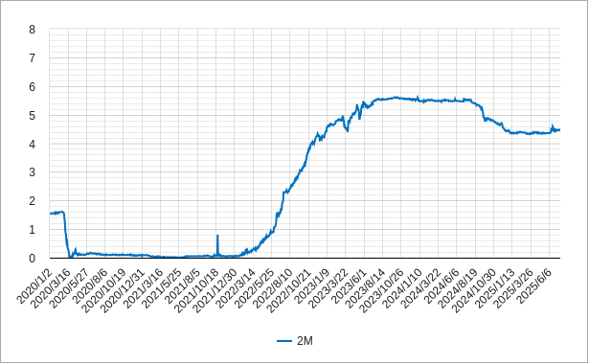The width and height of the screenshot is (589, 364).
Task: Click x-axis date label 2023/6/1
Action: point(349,286)
